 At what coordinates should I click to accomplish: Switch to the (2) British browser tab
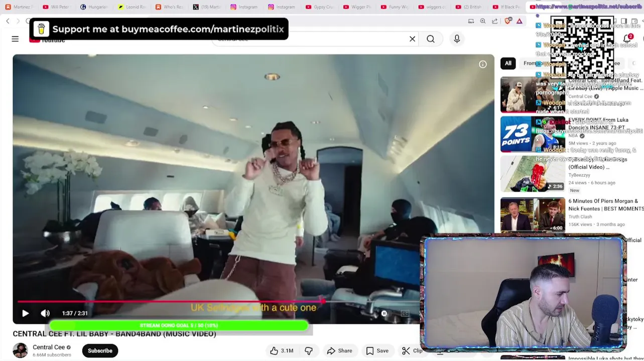point(469,7)
